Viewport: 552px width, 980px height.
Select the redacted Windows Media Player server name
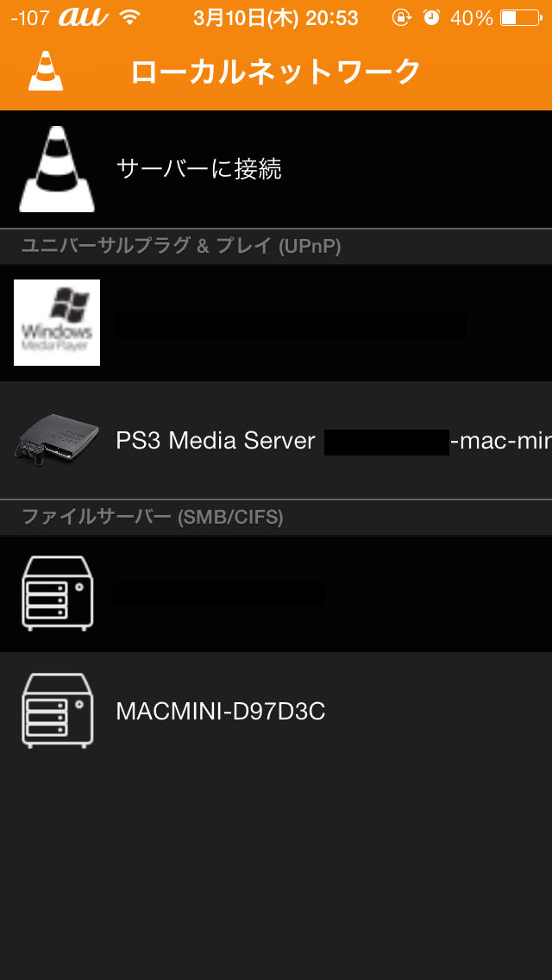point(291,325)
